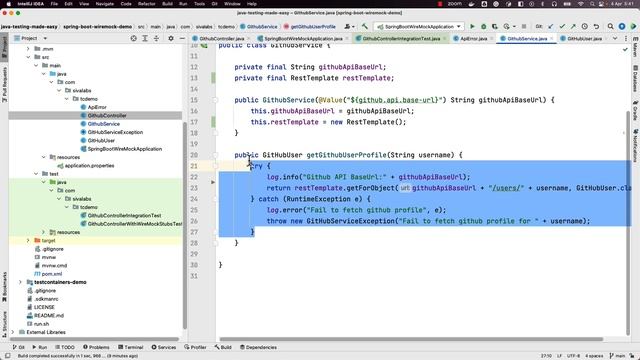
Task: Open Search Everywhere magnifier icon
Action: pyautogui.click(x=610, y=27)
